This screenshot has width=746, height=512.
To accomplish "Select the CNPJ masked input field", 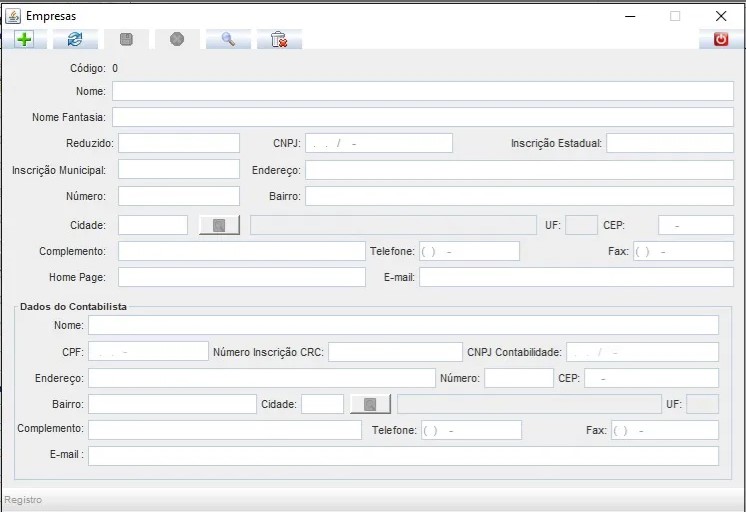I will pos(378,143).
